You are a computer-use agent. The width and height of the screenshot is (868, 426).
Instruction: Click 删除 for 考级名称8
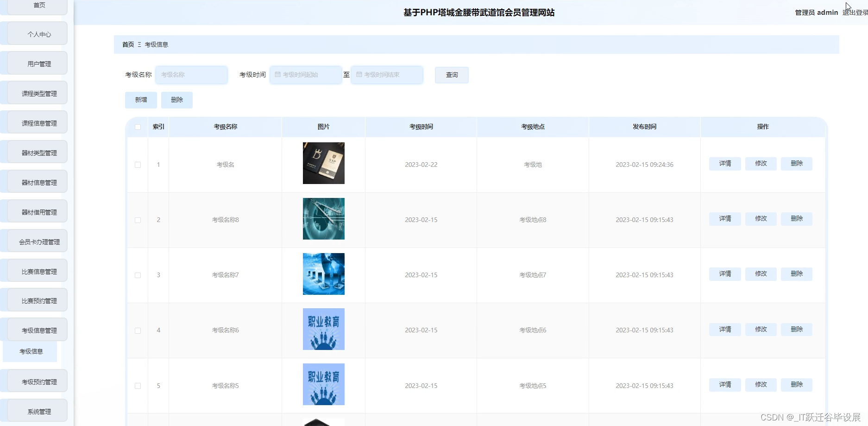pyautogui.click(x=797, y=219)
